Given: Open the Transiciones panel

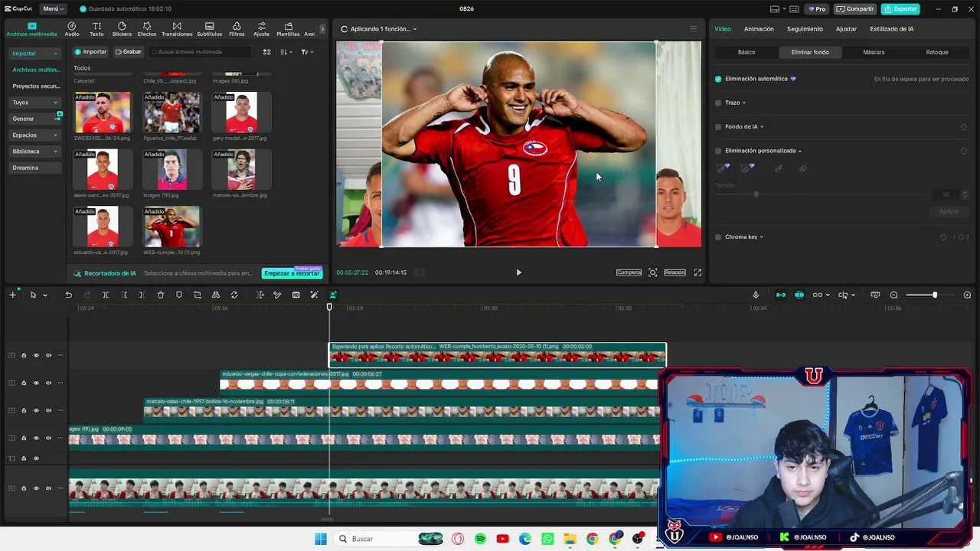Looking at the screenshot, I should coord(177,29).
